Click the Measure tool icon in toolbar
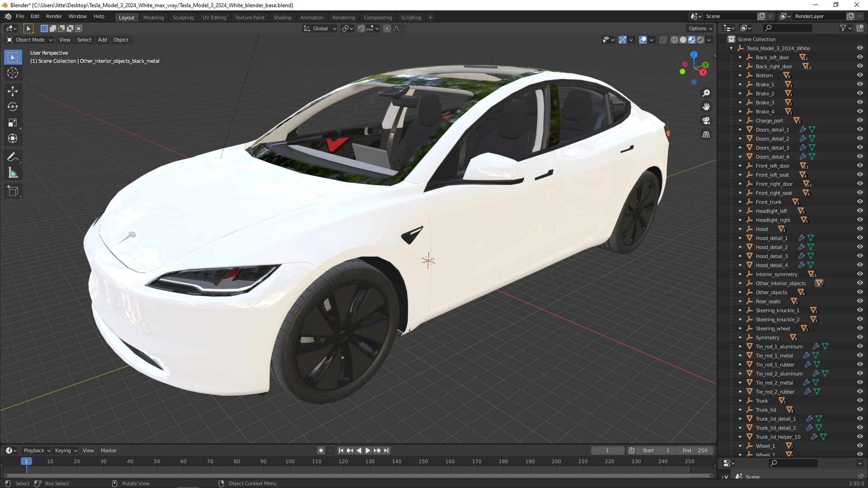Image resolution: width=868 pixels, height=488 pixels. tap(13, 174)
